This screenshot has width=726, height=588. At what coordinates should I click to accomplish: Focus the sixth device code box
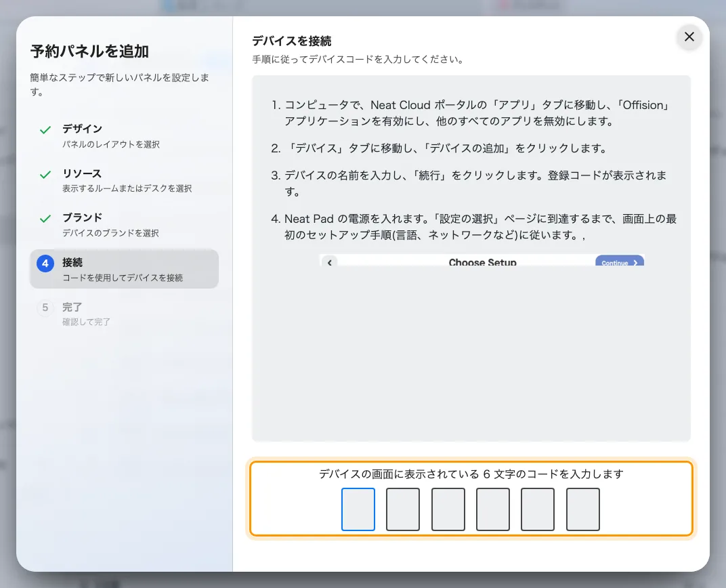(582, 509)
